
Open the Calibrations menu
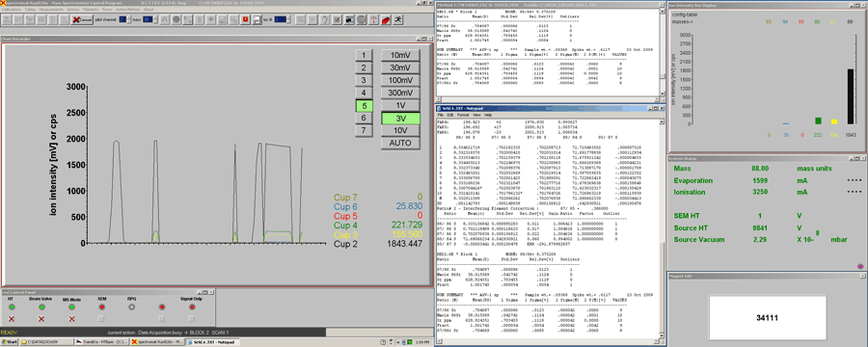(x=11, y=10)
